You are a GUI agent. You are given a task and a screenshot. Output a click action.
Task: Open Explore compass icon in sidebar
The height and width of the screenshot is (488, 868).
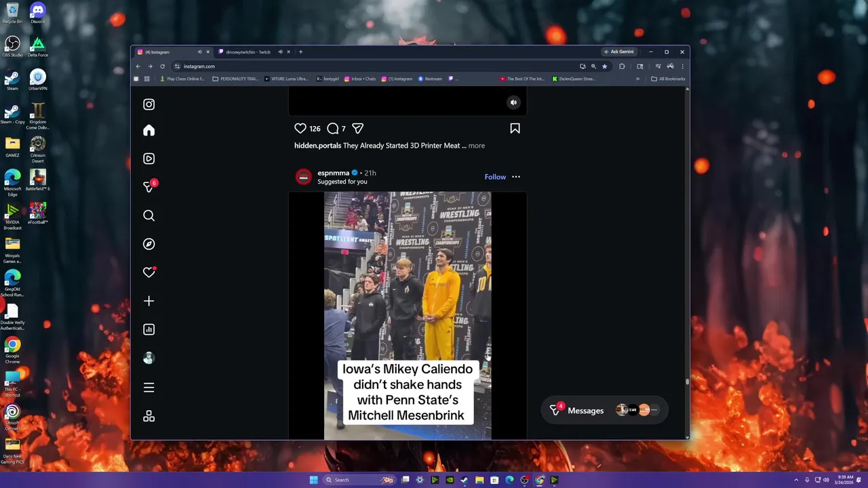point(149,244)
